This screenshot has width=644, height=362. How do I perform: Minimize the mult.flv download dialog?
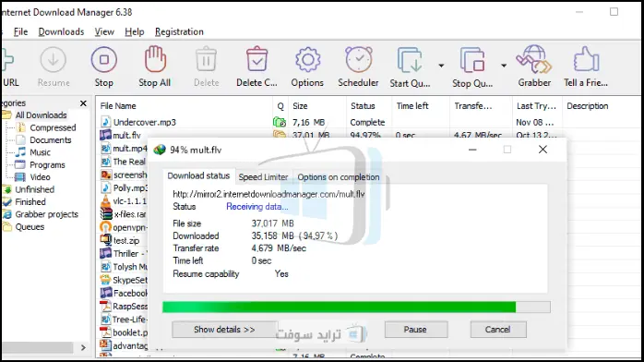click(x=472, y=150)
